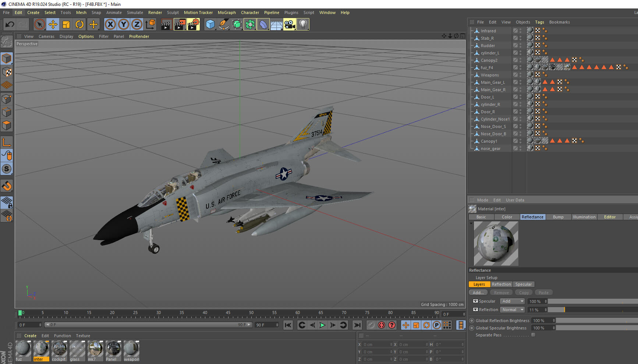Click the Undo arrow icon
Image resolution: width=638 pixels, height=364 pixels.
10,25
